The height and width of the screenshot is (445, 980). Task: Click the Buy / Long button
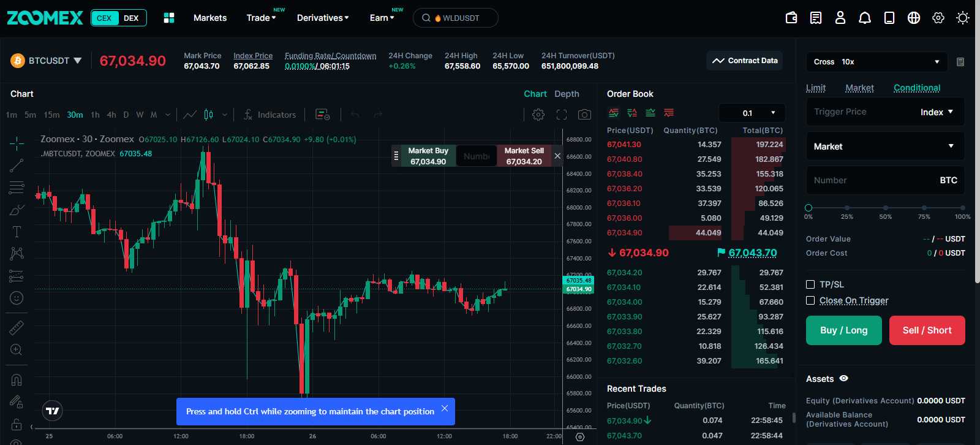click(x=844, y=330)
